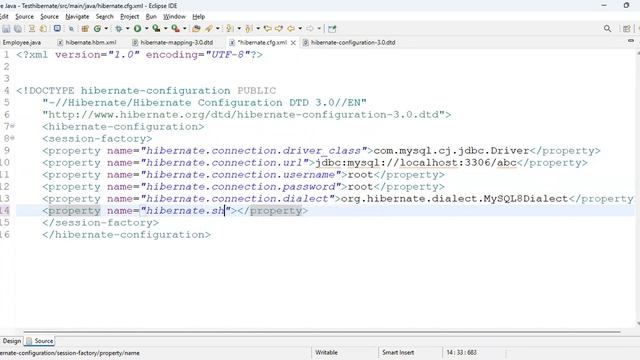Open the Coverage dropdown arrow

click(166, 29)
